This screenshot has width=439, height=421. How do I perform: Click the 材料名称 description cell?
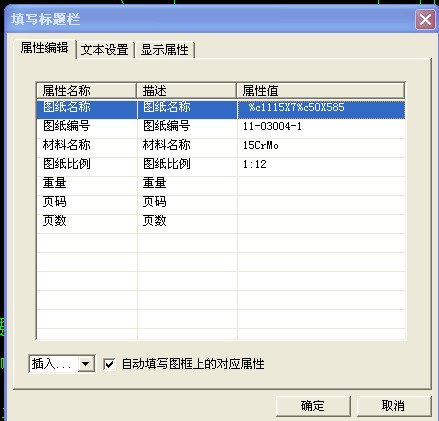click(x=187, y=147)
